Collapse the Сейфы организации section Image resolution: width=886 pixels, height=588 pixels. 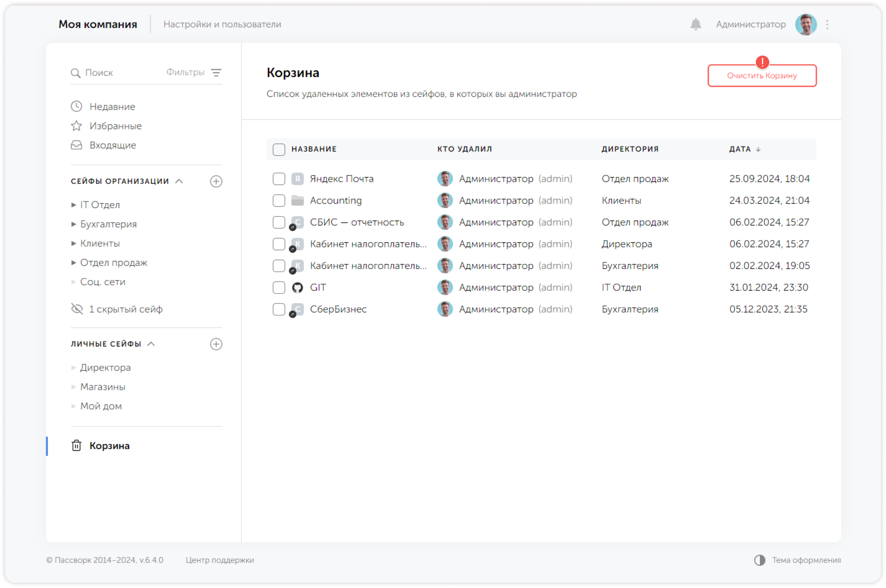point(179,181)
